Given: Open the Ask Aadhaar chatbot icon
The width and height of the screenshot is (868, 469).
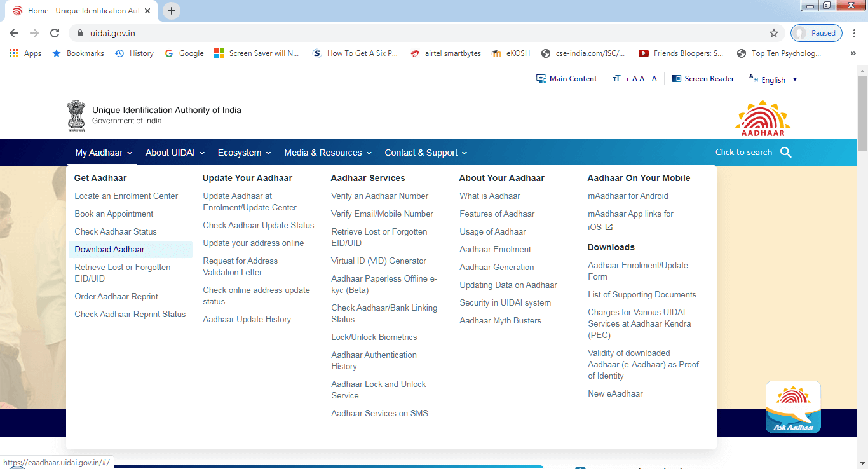Looking at the screenshot, I should pyautogui.click(x=793, y=407).
